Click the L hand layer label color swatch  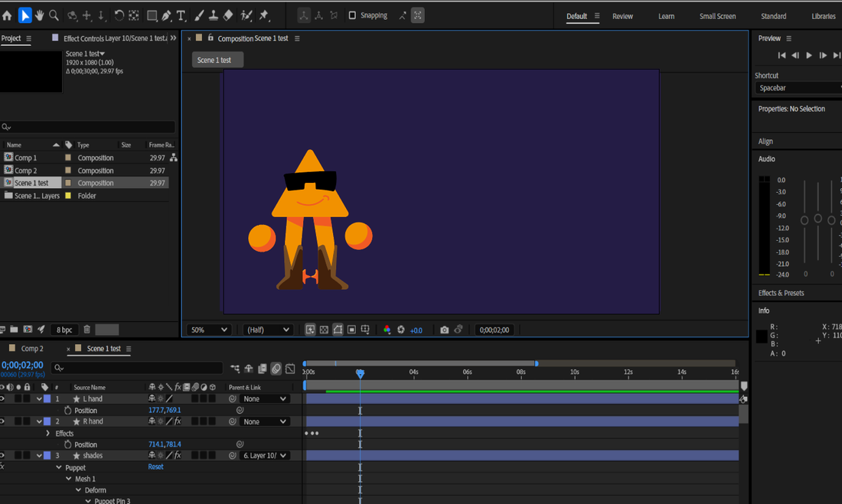pyautogui.click(x=47, y=398)
